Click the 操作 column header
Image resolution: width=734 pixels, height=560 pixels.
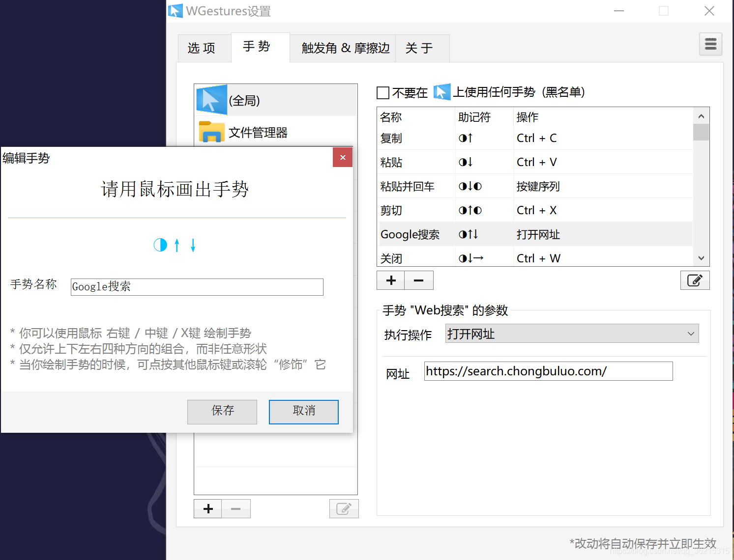click(603, 117)
